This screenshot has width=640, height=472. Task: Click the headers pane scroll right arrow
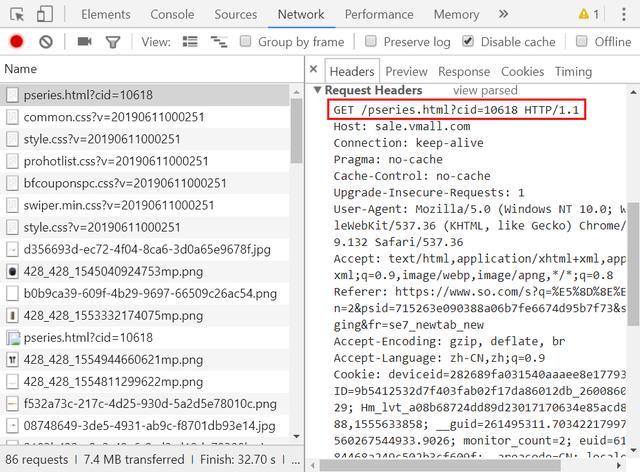click(619, 465)
